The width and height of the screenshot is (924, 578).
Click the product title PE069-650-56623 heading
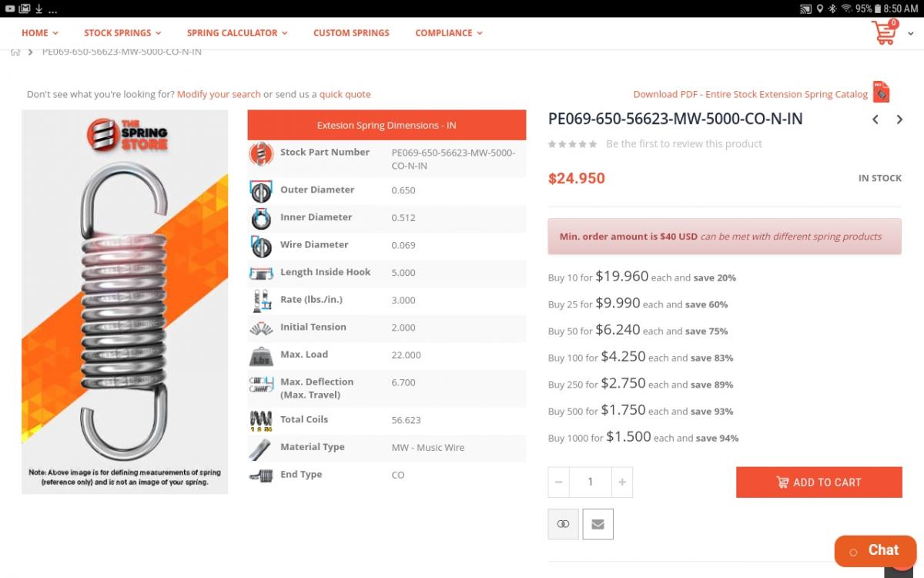tap(675, 119)
